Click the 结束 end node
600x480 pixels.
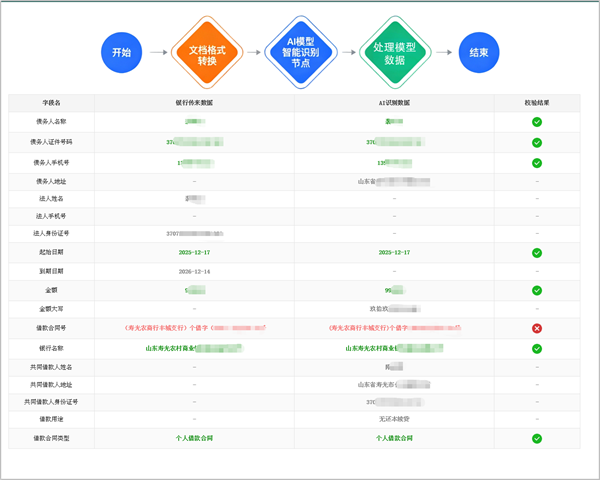(x=479, y=52)
